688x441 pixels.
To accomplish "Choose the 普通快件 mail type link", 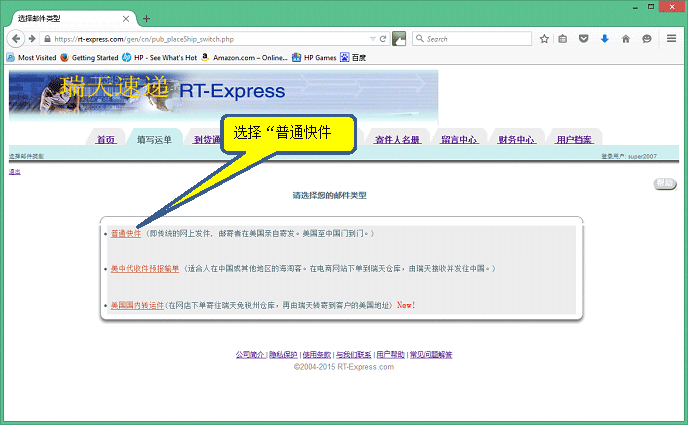I will point(125,233).
